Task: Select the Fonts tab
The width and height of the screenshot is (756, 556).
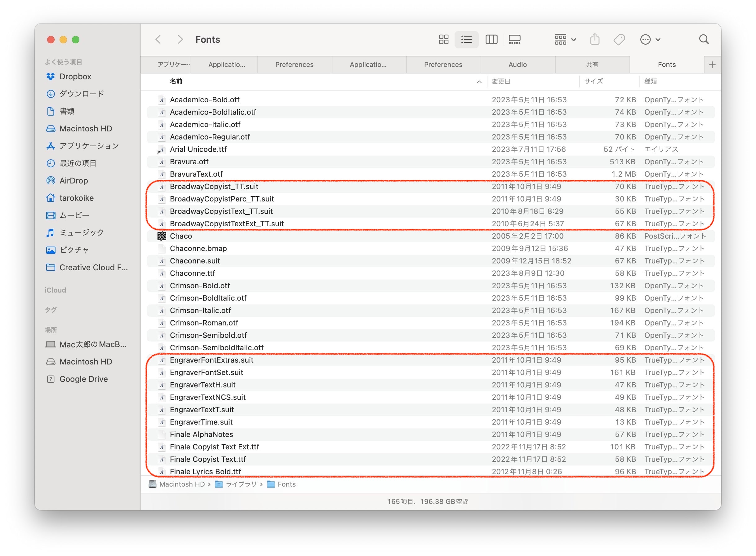Action: (667, 65)
